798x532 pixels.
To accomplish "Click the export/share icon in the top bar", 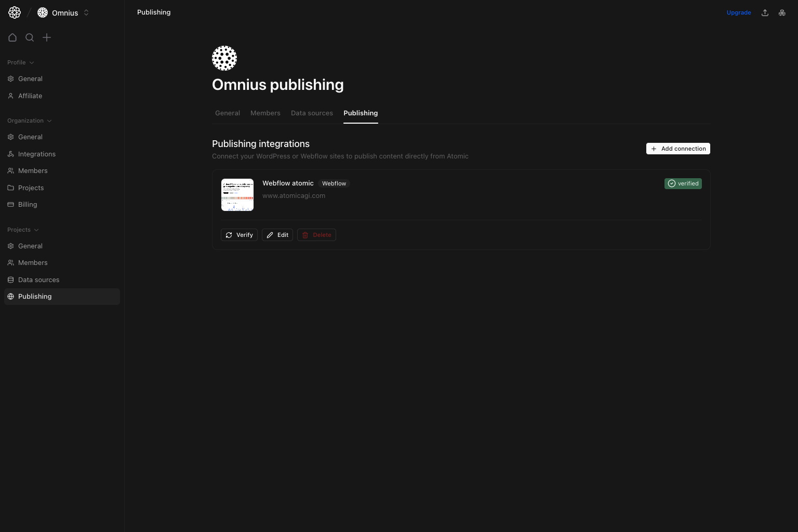I will (x=765, y=12).
